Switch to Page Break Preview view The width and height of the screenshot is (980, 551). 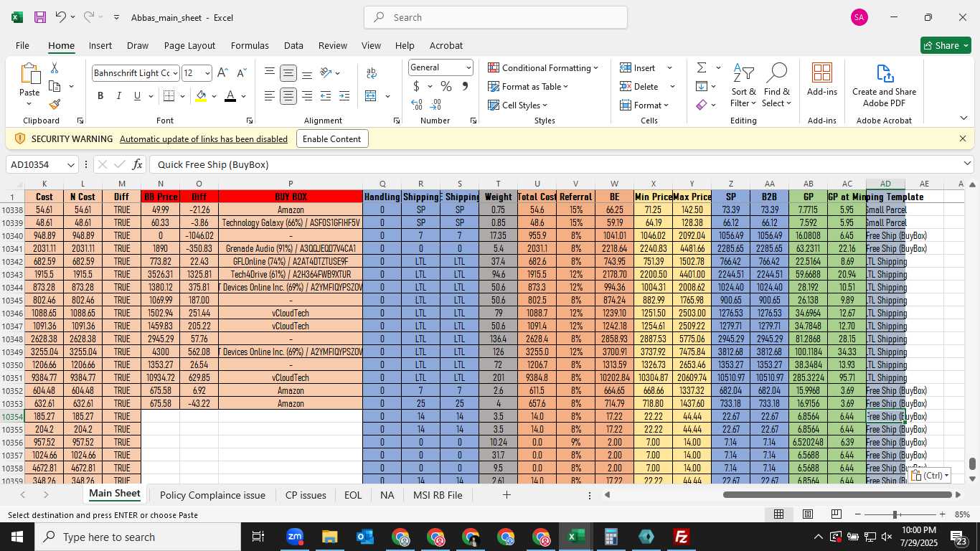tap(836, 514)
